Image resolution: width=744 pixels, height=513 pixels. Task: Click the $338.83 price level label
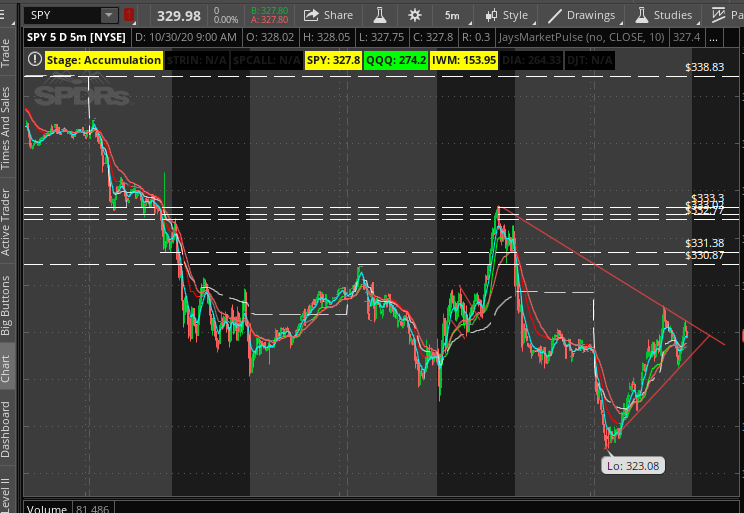point(705,67)
